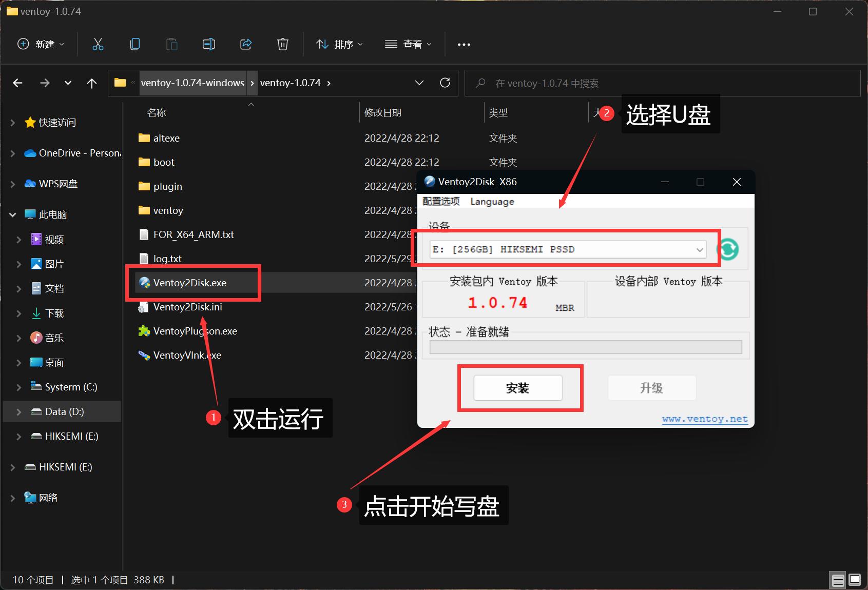This screenshot has width=868, height=590.
Task: Refresh the device list in Ventoy2Disk
Action: pyautogui.click(x=727, y=249)
